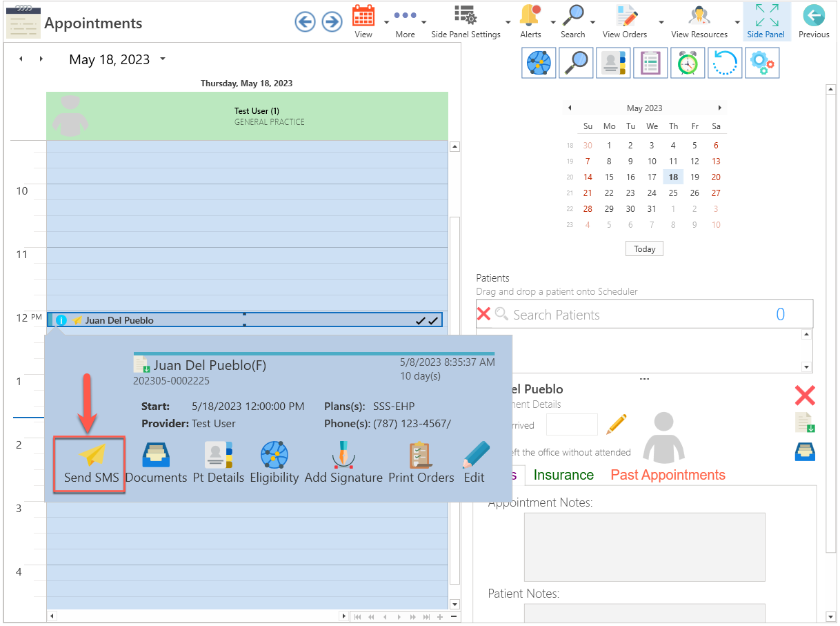Click the Juan Del Pueblo appointment block
Image resolution: width=840 pixels, height=626 pixels.
[x=245, y=320]
